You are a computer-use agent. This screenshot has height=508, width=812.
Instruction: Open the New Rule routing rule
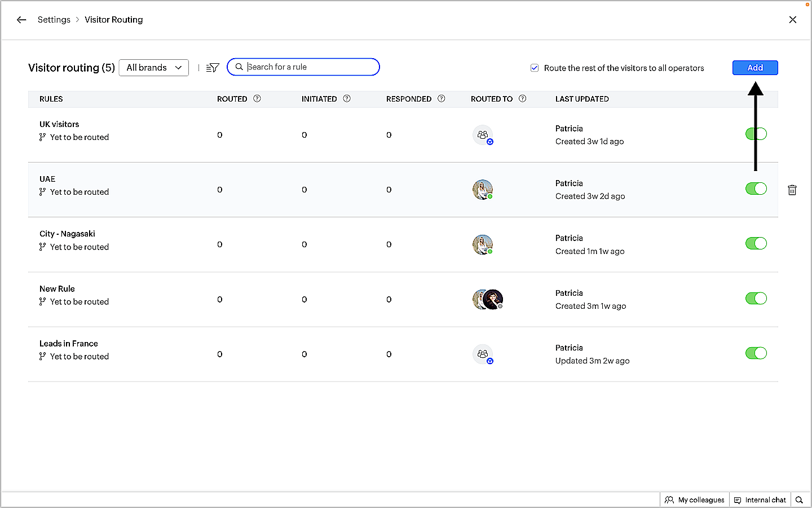click(57, 289)
